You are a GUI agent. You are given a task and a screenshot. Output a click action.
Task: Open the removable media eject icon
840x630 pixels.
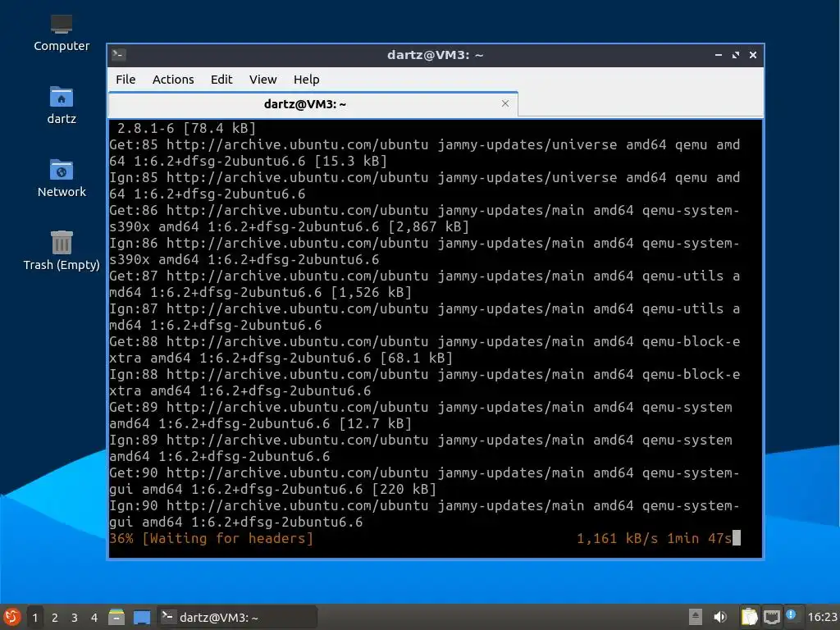pos(696,617)
